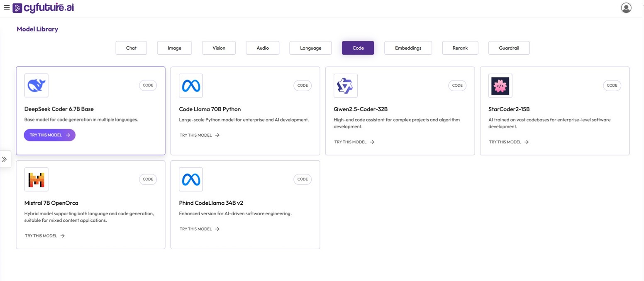The width and height of the screenshot is (644, 281).
Task: Try the DeepSeek Coder 6.7B model
Action: pos(49,135)
